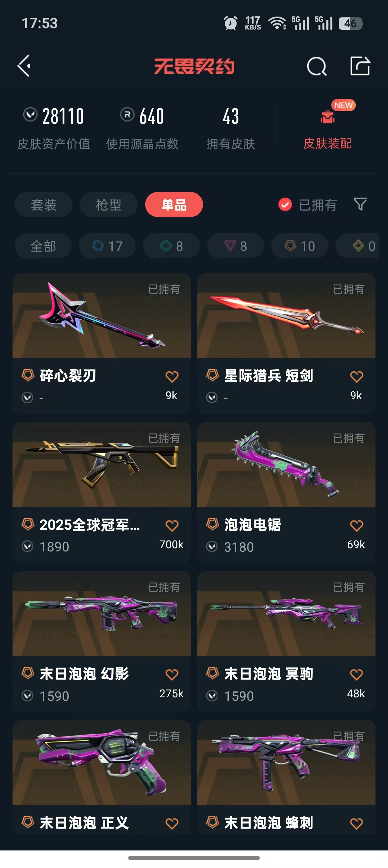Tap the back arrow icon
The image size is (388, 868).
pyautogui.click(x=24, y=66)
